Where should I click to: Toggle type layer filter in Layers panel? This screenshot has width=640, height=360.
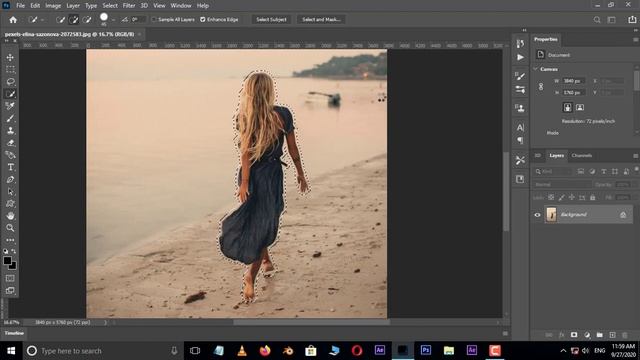click(x=604, y=171)
